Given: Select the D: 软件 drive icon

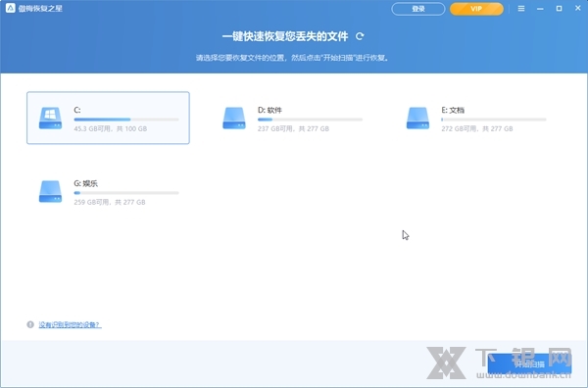Looking at the screenshot, I should pyautogui.click(x=234, y=119).
